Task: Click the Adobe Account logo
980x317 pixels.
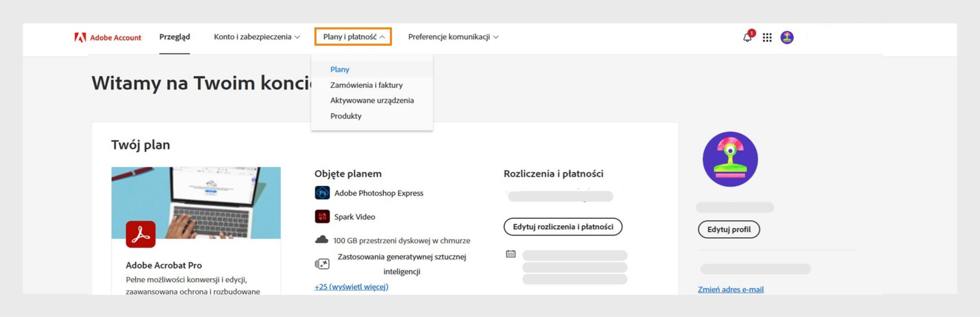Action: pyautogui.click(x=108, y=37)
